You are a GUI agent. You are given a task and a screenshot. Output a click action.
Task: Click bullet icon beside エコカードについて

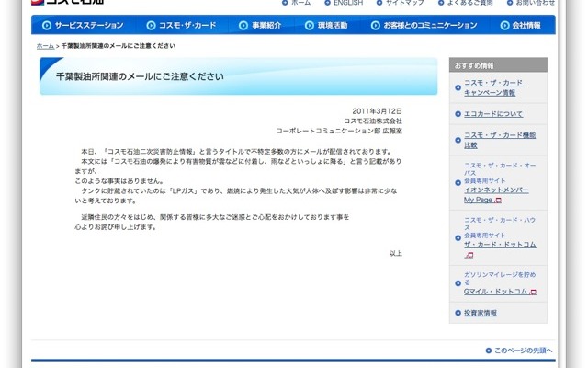coord(458,114)
